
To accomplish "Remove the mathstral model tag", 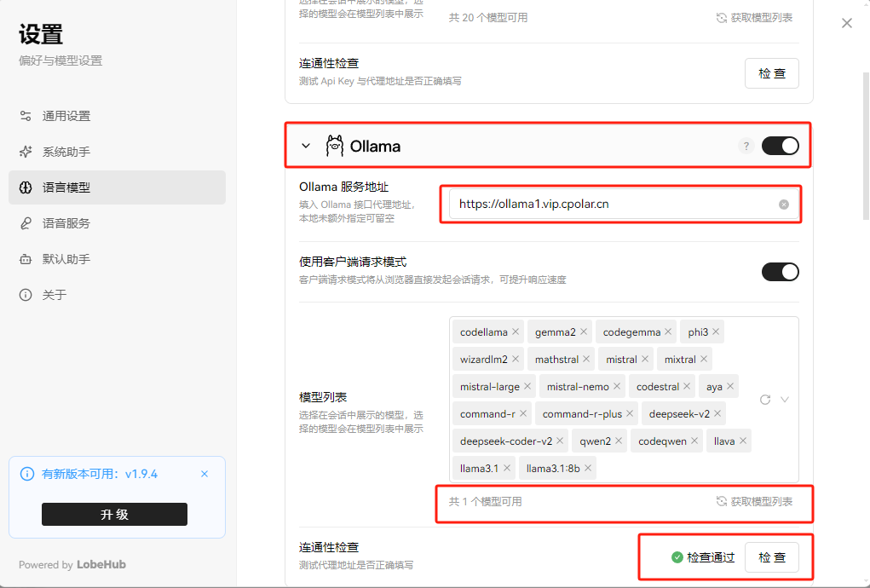I will click(586, 359).
